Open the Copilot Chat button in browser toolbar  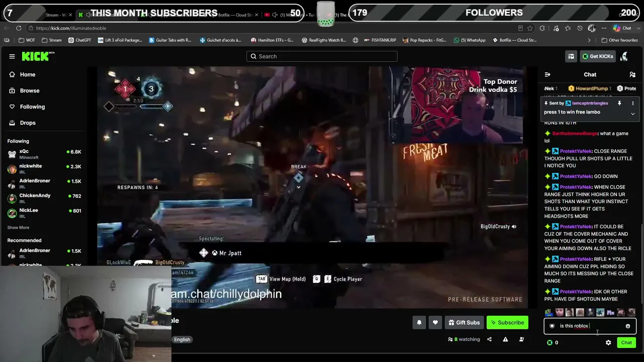pos(622,28)
